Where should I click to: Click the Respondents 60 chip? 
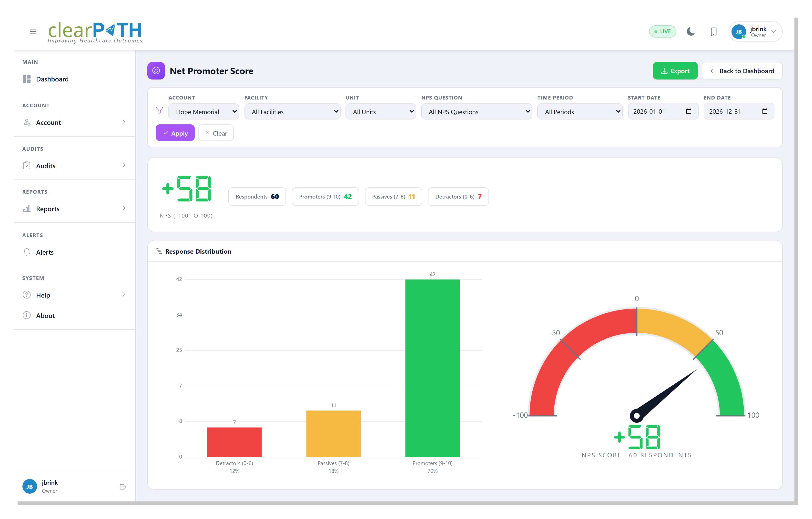point(257,197)
